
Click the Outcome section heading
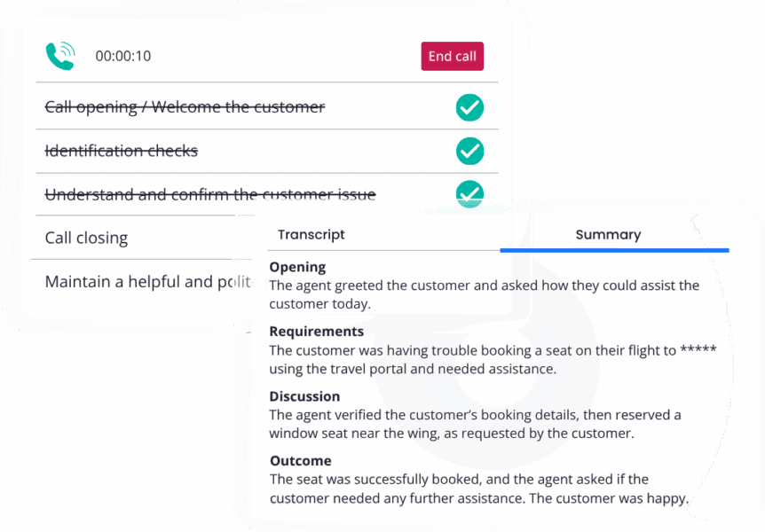pyautogui.click(x=299, y=460)
